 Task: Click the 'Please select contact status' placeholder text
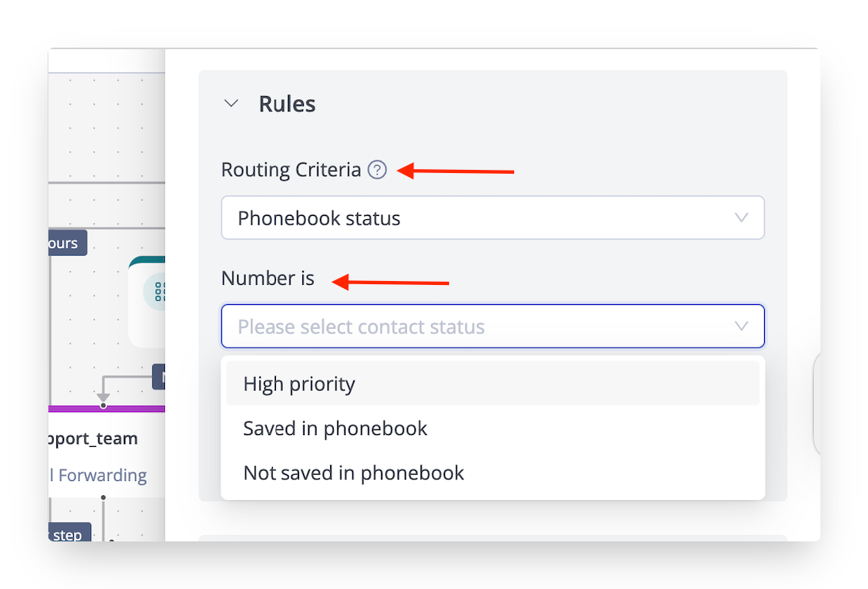click(361, 327)
